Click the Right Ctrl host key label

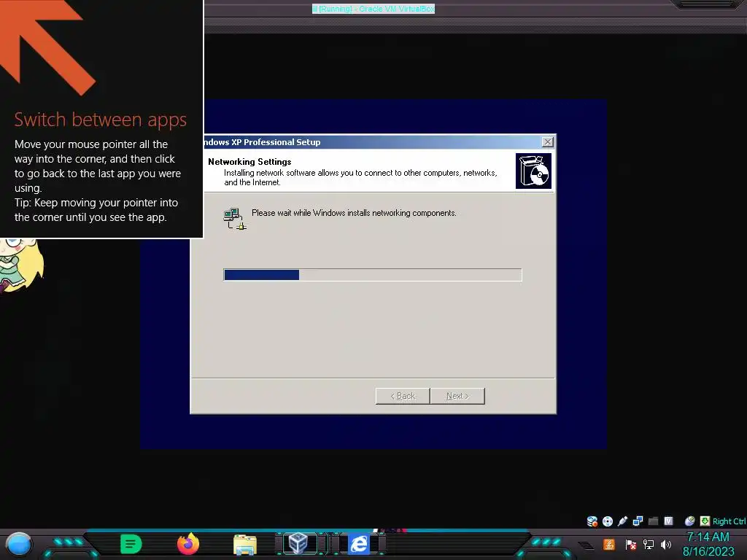pyautogui.click(x=729, y=521)
